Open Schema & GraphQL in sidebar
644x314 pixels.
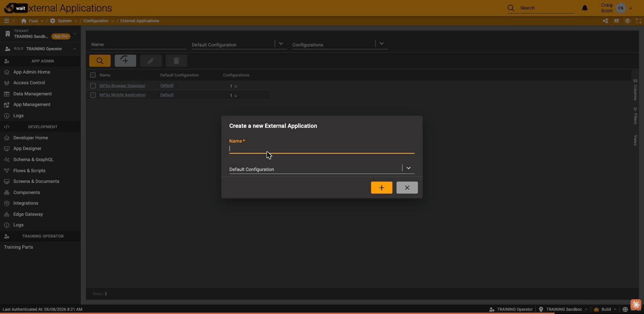pyautogui.click(x=33, y=159)
